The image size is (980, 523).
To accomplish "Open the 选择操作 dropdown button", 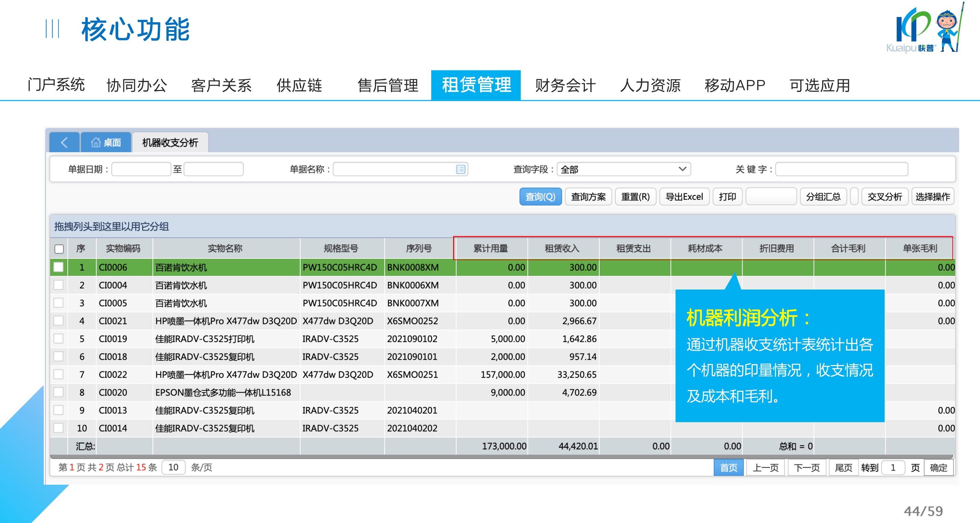I will coord(932,197).
